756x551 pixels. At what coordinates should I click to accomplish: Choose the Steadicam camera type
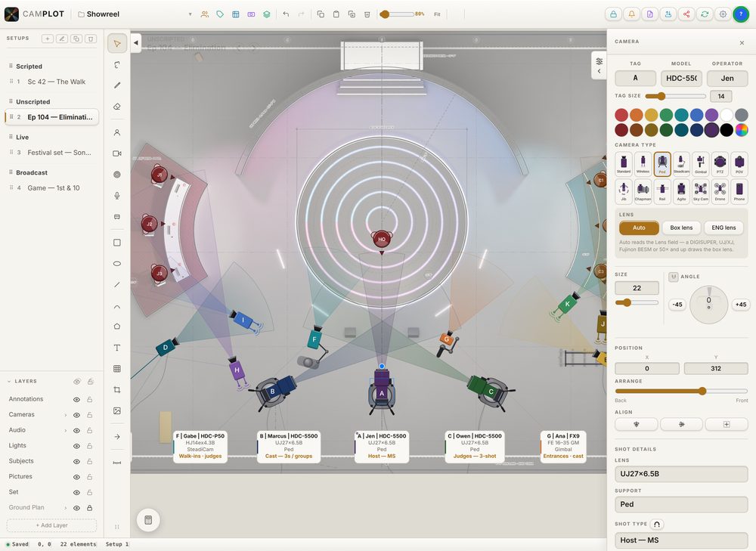[681, 164]
